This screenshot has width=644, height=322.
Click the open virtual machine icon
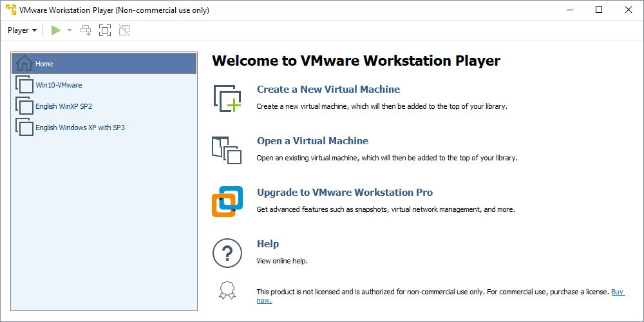(x=227, y=150)
